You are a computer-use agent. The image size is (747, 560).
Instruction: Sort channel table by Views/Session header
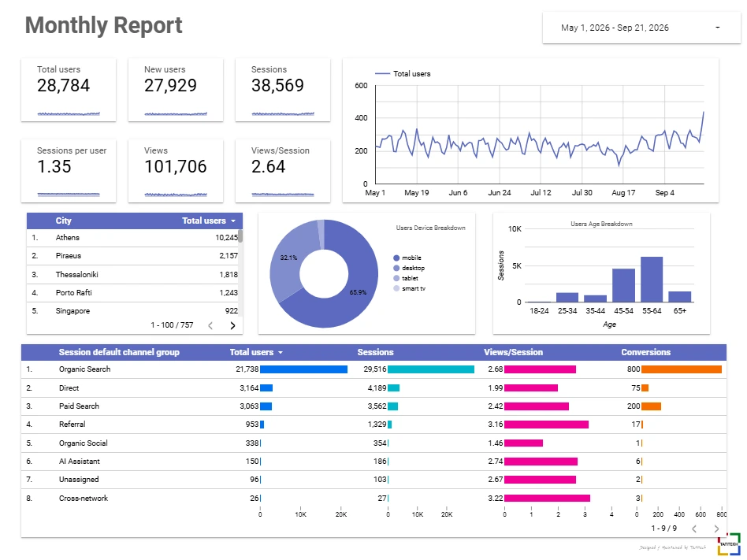[514, 352]
